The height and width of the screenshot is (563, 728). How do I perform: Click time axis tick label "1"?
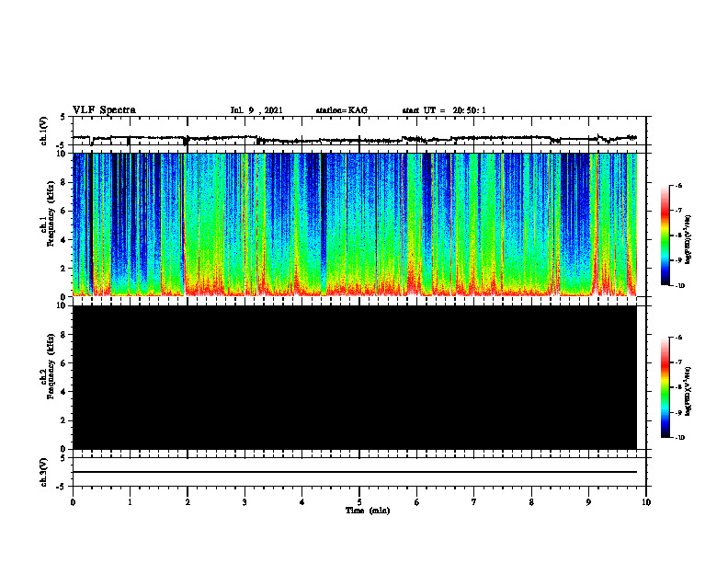(130, 502)
